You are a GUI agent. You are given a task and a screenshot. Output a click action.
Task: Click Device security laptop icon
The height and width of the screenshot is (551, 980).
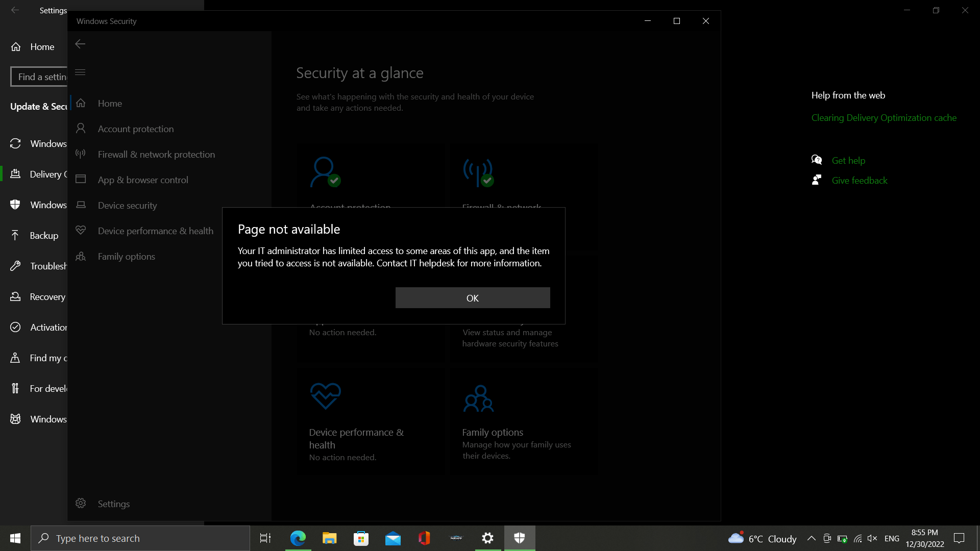pos(81,205)
